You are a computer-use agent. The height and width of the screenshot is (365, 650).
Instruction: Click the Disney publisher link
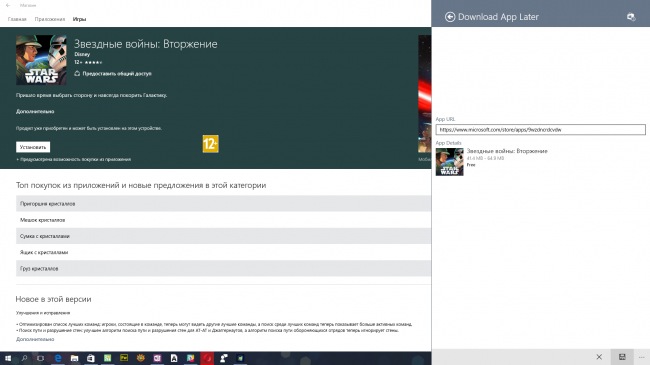click(82, 54)
